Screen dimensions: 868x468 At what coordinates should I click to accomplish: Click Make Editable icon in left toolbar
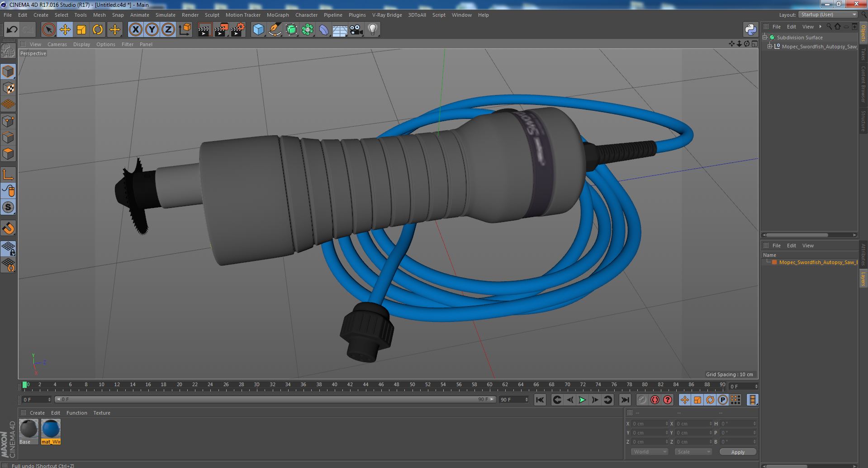8,51
